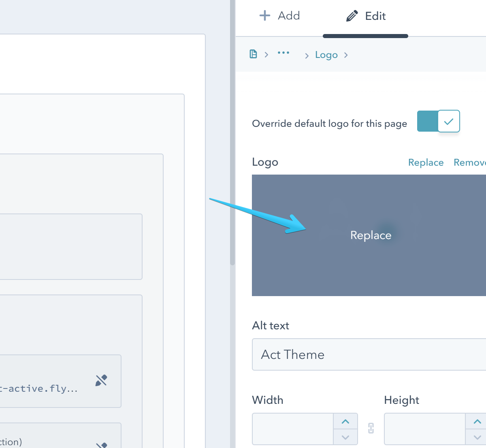
Task: Increase Height using the up arrow
Action: pos(477,422)
